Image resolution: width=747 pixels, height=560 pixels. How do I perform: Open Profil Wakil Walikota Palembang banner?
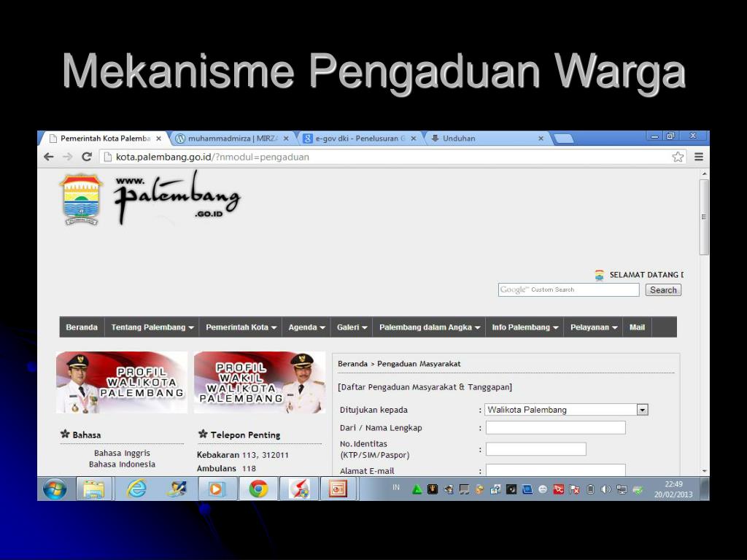260,382
